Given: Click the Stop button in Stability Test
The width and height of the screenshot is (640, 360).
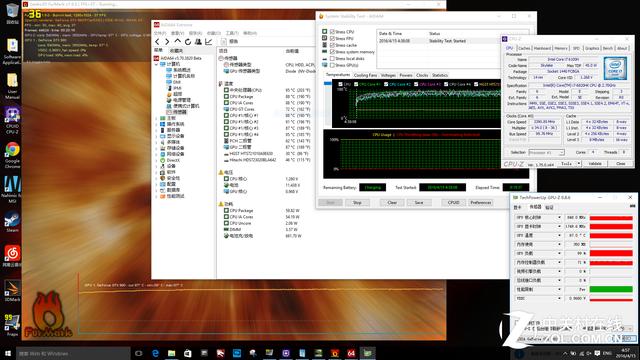Looking at the screenshot, I should (357, 202).
